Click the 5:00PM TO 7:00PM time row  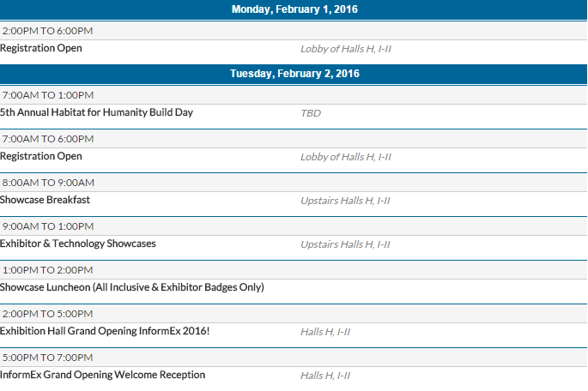[294, 358]
